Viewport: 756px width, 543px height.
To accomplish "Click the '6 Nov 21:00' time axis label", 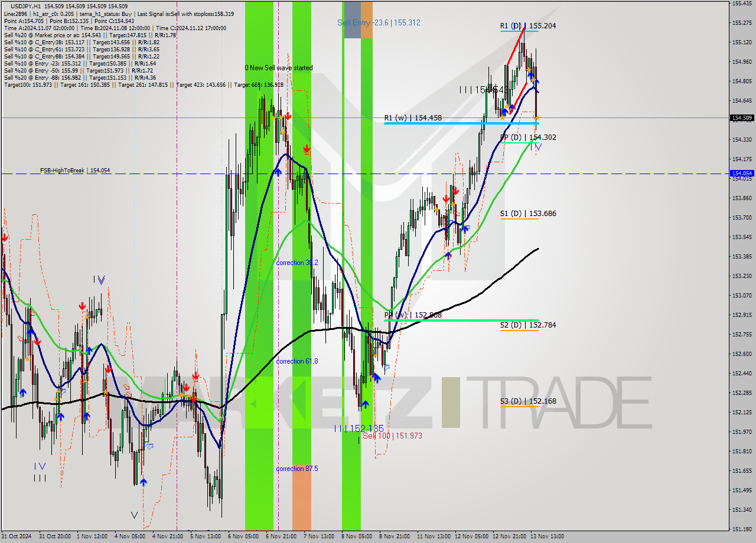I will pyautogui.click(x=280, y=537).
